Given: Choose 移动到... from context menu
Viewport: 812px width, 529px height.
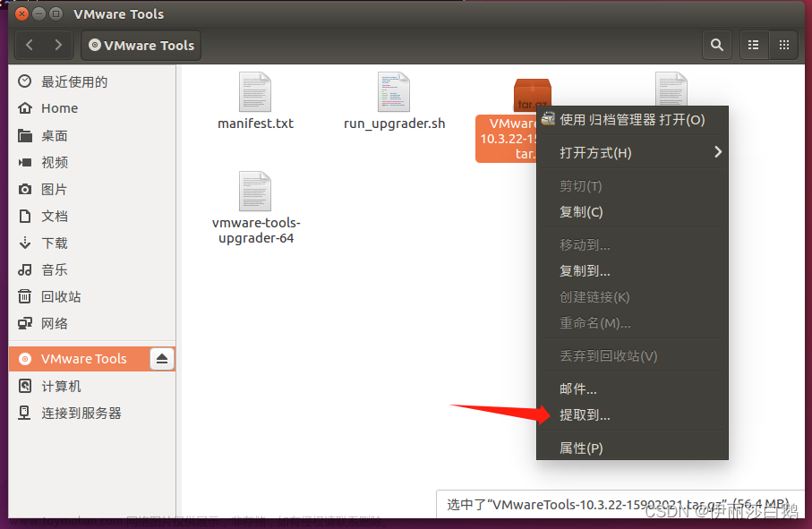Looking at the screenshot, I should [x=632, y=245].
